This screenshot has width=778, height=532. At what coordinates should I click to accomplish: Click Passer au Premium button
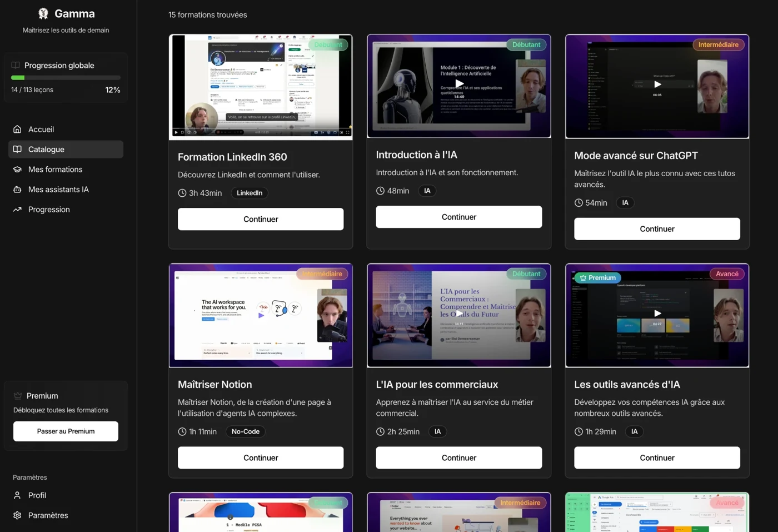[x=66, y=431]
